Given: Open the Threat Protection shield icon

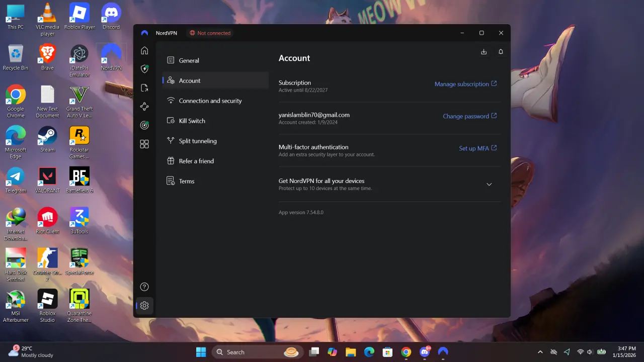Looking at the screenshot, I should pos(144,69).
